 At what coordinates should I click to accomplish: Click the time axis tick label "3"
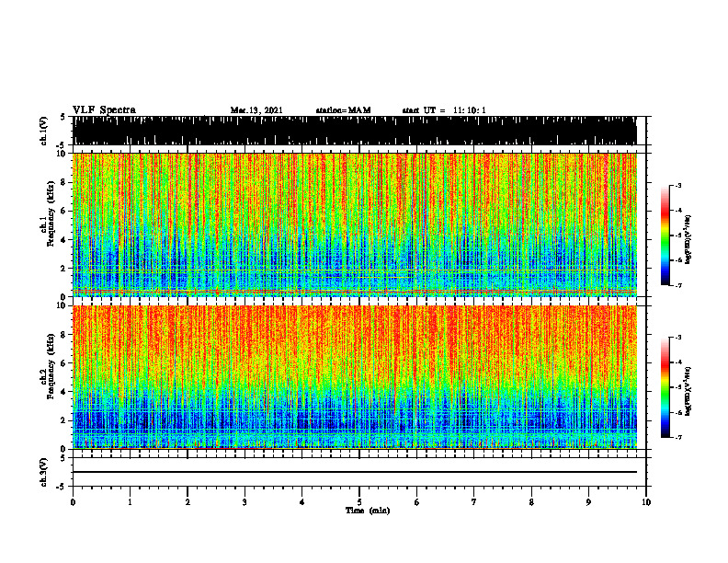click(x=245, y=502)
